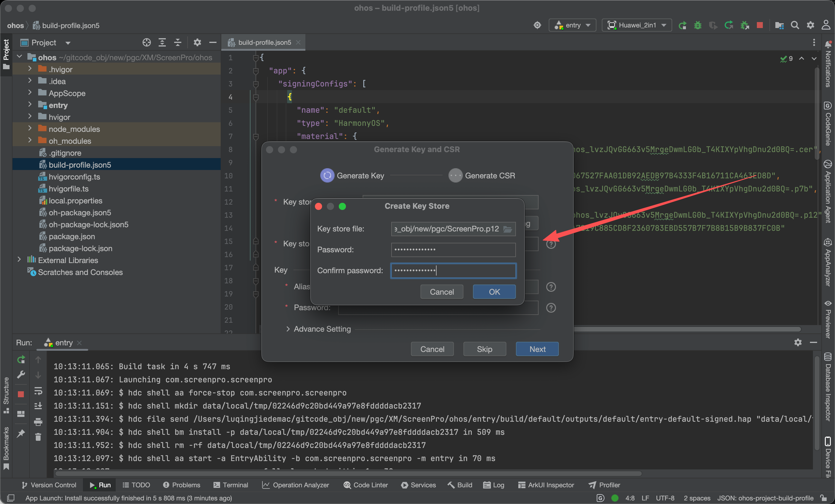Viewport: 835px width, 504px height.
Task: Open the Notifications side panel
Action: click(828, 64)
